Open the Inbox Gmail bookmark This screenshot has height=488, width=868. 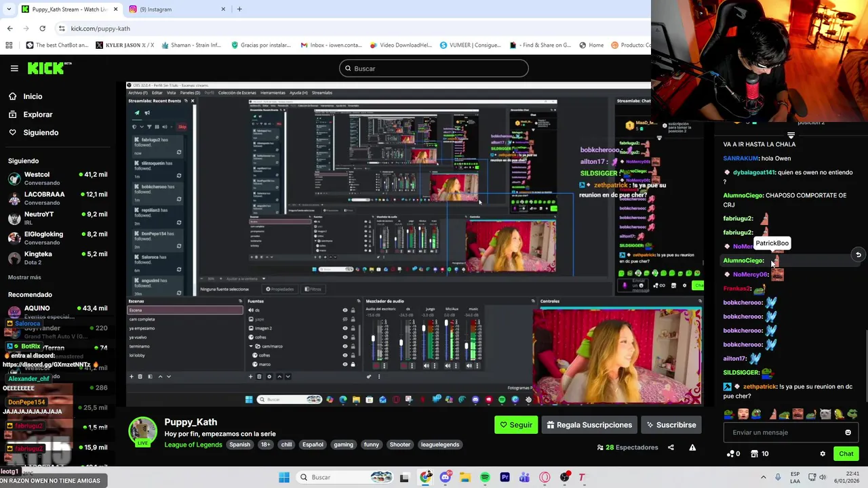pos(332,45)
